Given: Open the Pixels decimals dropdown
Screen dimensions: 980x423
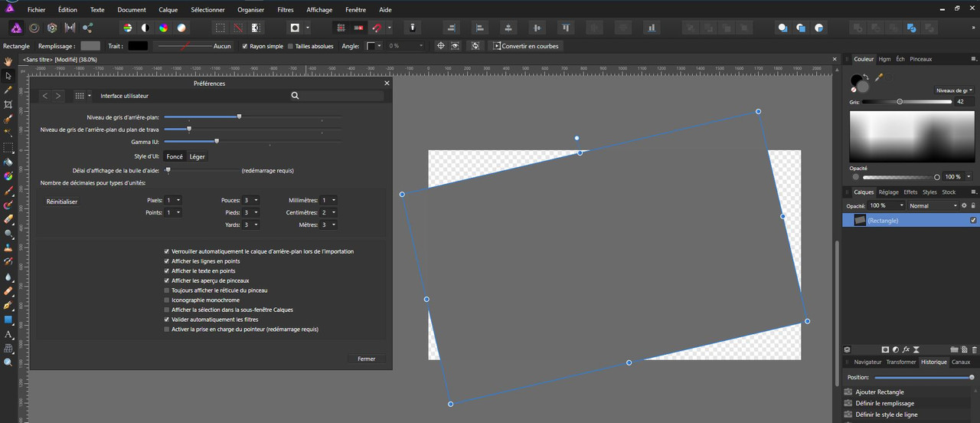Looking at the screenshot, I should point(174,200).
